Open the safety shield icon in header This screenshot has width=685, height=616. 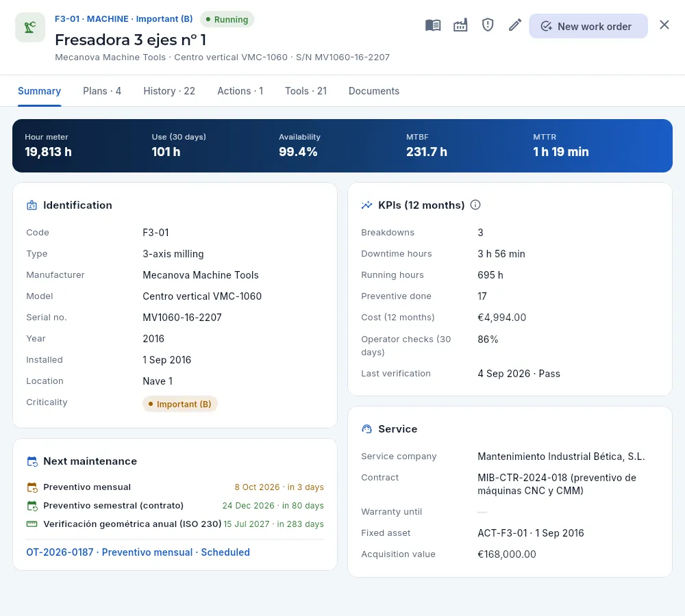tap(488, 25)
